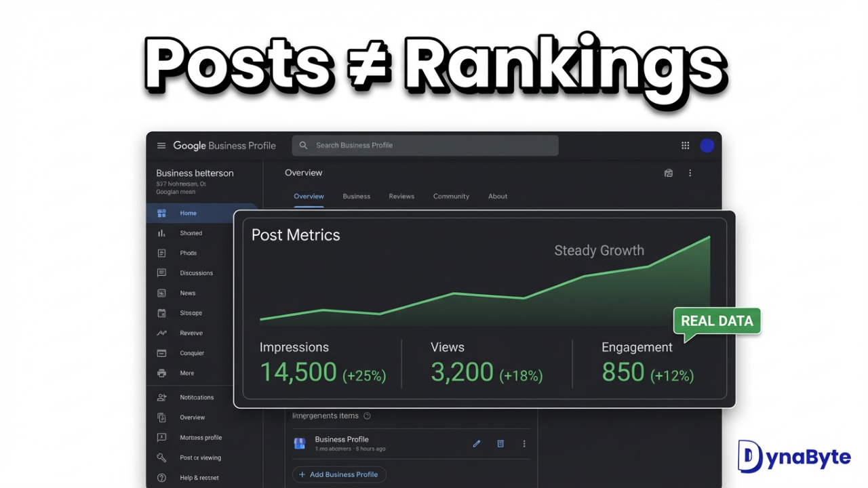Select the Community tab
This screenshot has height=488, width=868.
coord(451,196)
